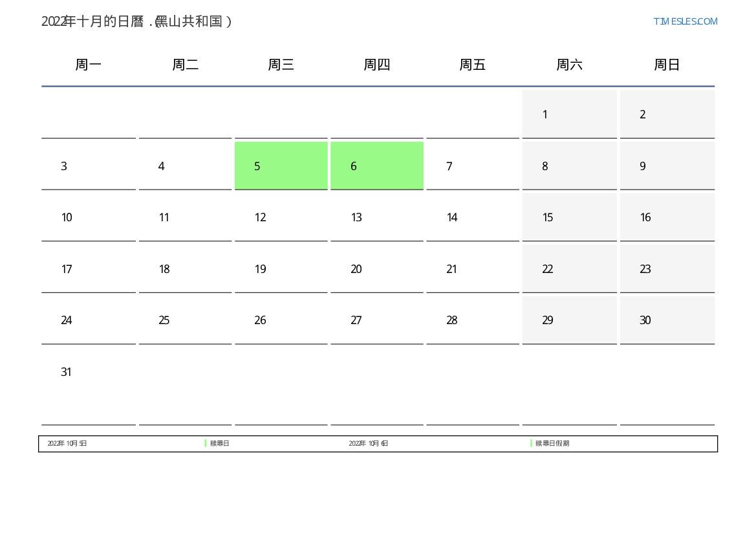The width and height of the screenshot is (756, 535).
Task: Click the 周一 column header
Action: pos(89,65)
